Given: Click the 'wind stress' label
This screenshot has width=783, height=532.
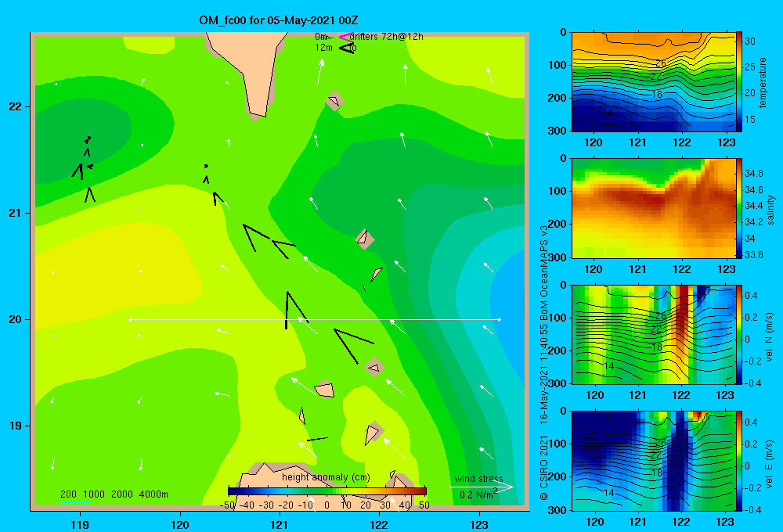Looking at the screenshot, I should 479,479.
